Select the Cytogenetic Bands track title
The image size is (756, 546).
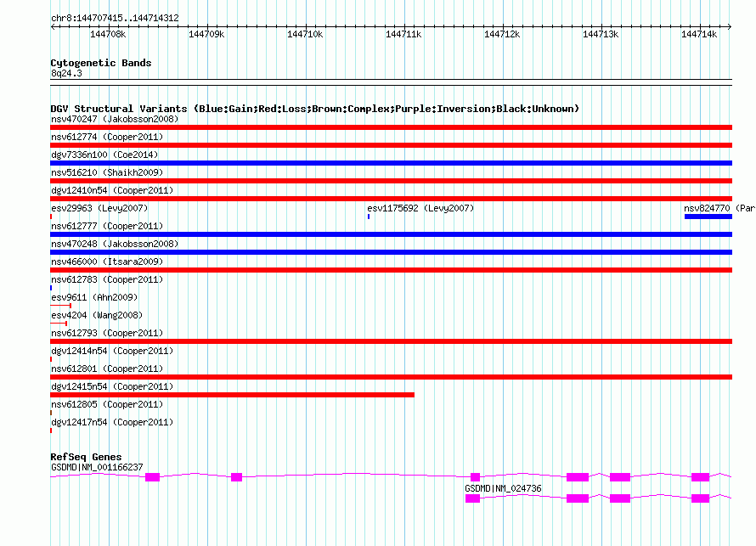[101, 63]
